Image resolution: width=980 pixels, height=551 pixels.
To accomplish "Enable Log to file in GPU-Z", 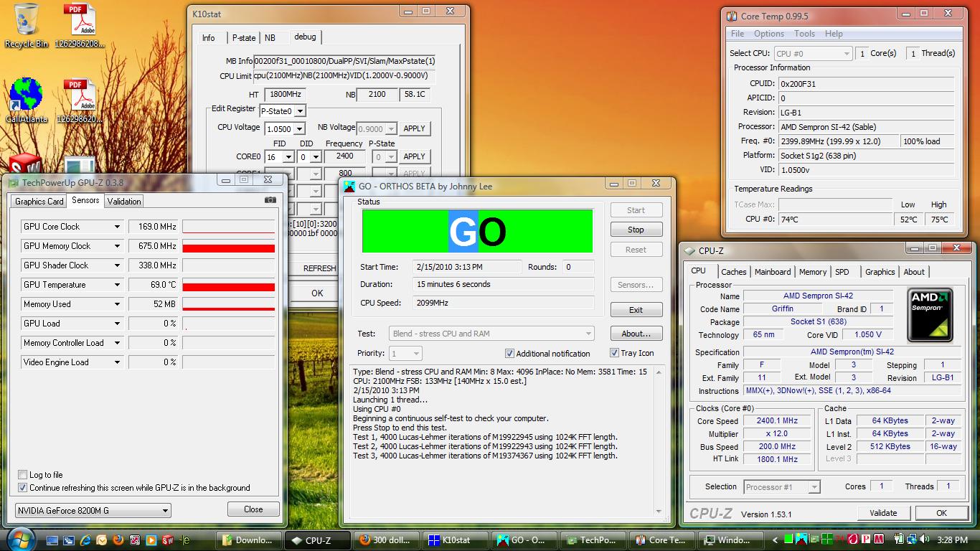I will (23, 475).
